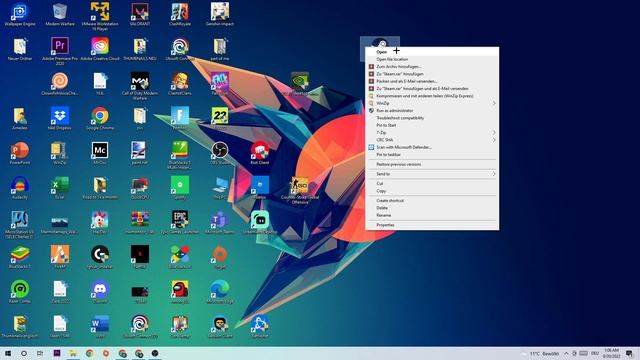The image size is (640, 360).
Task: Select the paint.net desktop shortcut
Action: pos(140,153)
